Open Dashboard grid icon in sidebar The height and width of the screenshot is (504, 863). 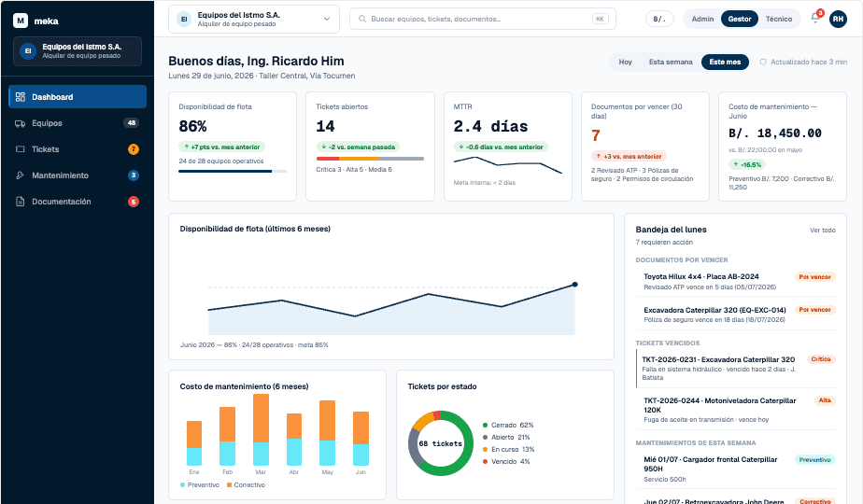21,97
